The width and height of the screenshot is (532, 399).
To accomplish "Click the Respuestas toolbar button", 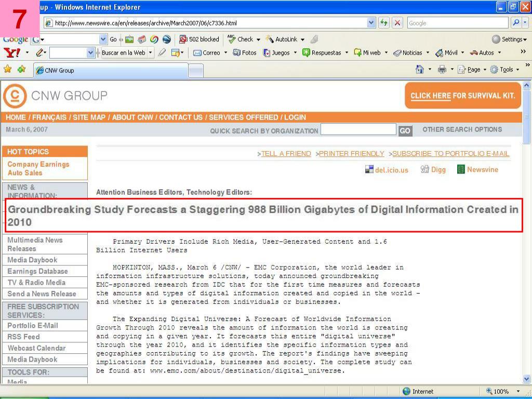I will point(322,52).
